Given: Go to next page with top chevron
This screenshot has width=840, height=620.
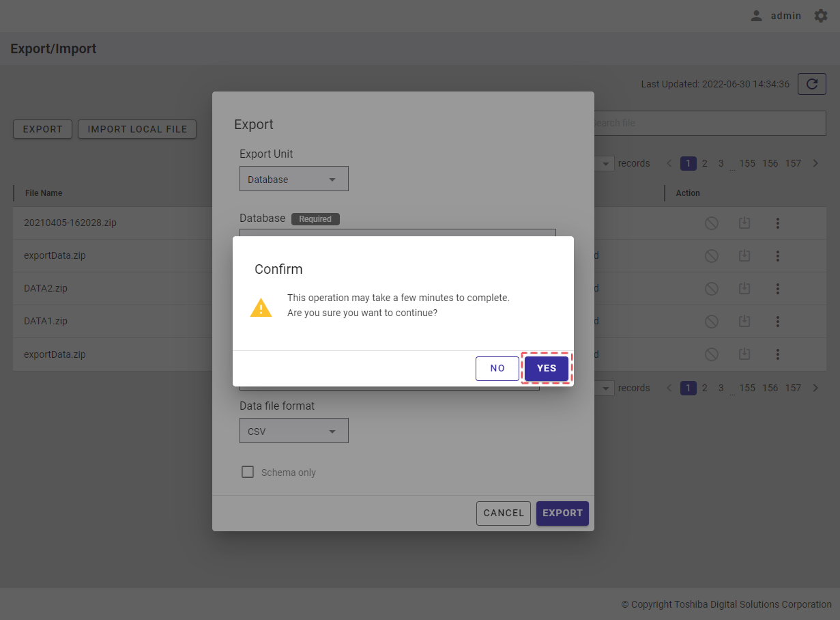Looking at the screenshot, I should point(815,163).
